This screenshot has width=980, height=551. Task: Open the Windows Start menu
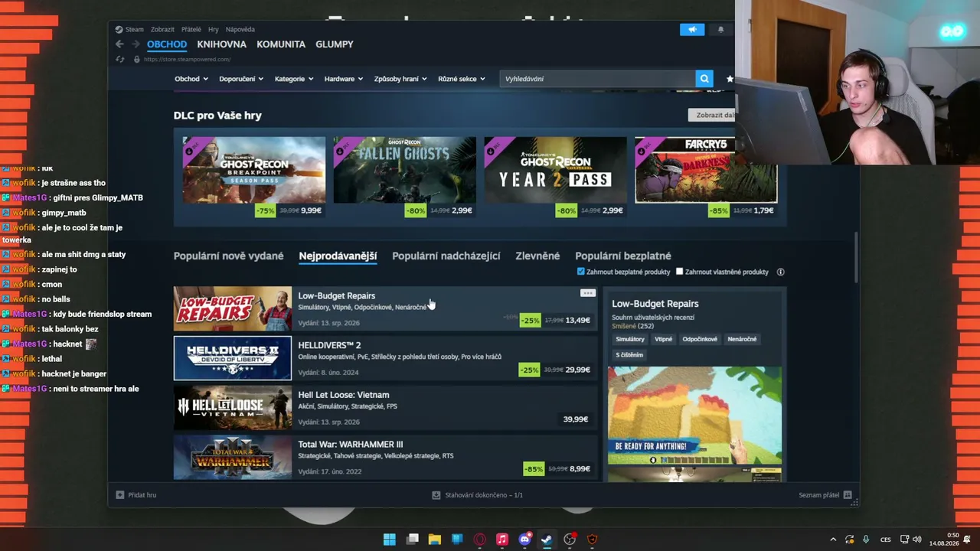[x=389, y=540]
